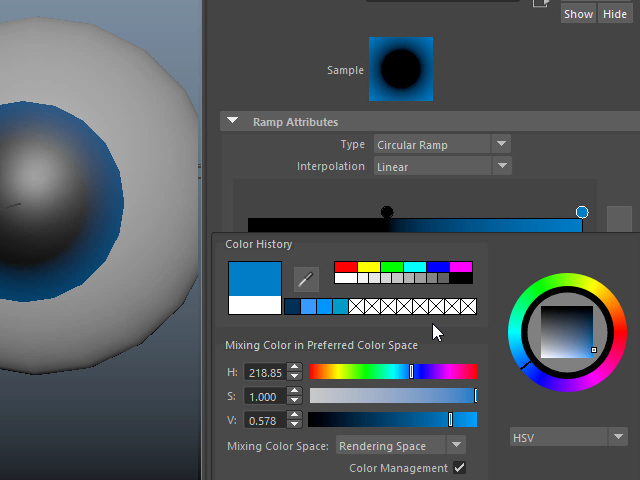
Task: Click the first empty color history slot
Action: (x=356, y=306)
